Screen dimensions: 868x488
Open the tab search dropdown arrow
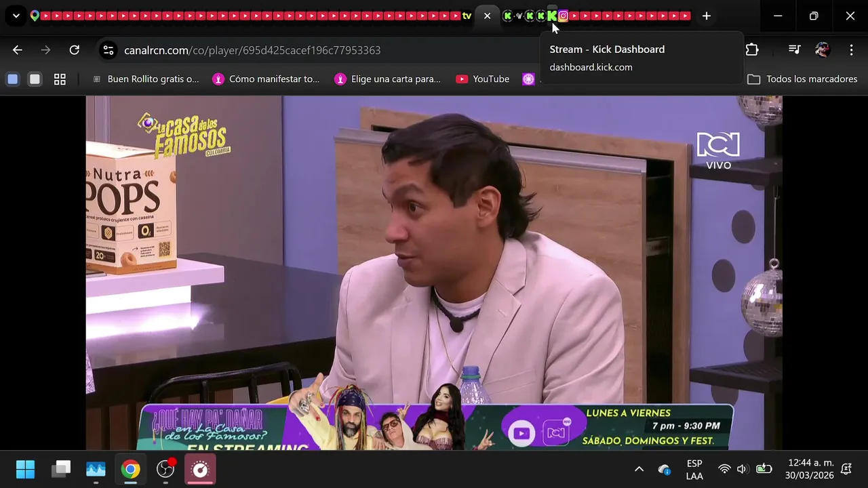click(16, 16)
